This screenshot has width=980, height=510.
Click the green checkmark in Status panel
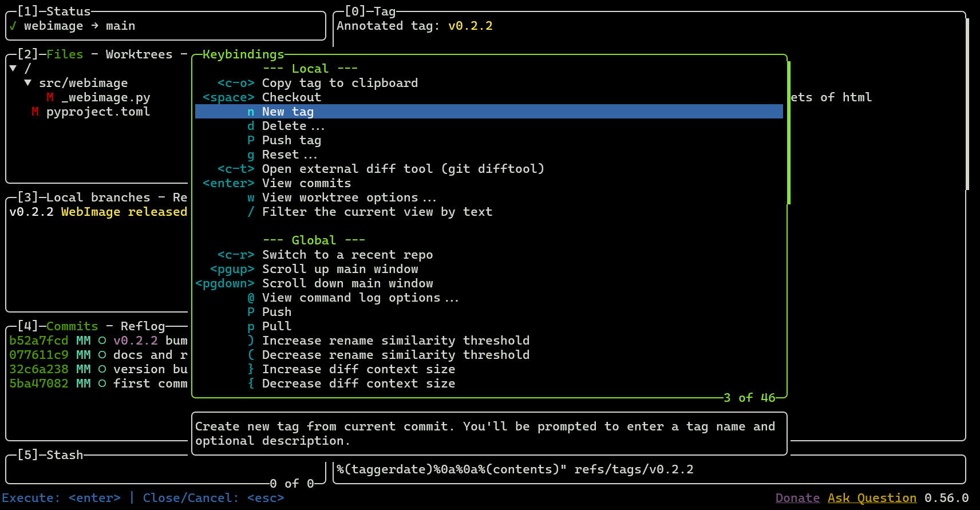pos(13,26)
